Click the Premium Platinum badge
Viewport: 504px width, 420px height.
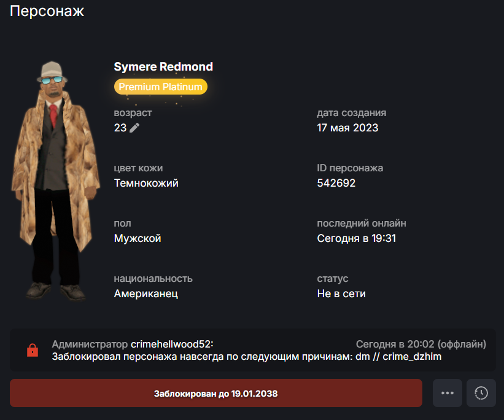click(160, 87)
